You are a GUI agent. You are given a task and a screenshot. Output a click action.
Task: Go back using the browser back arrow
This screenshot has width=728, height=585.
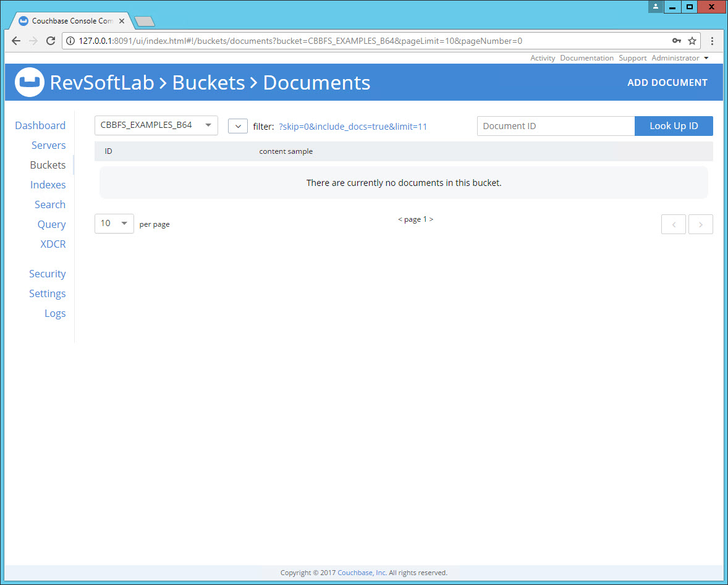pos(16,41)
